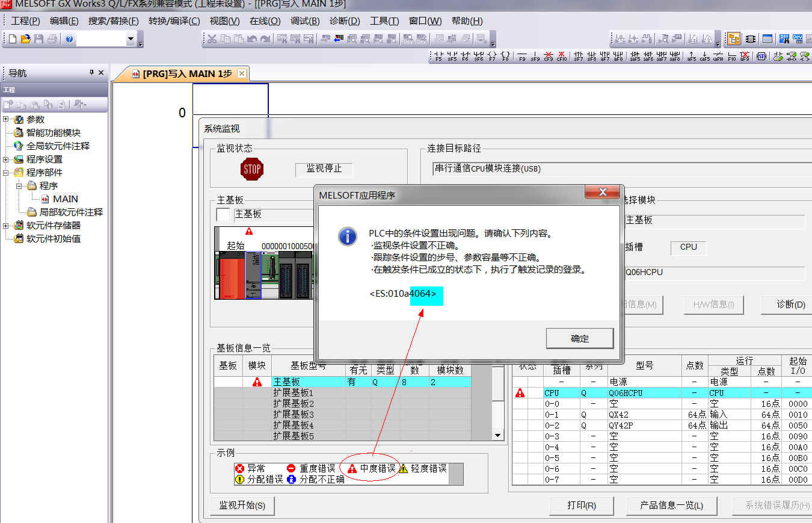Select MAIN program in navigation tree
The width and height of the screenshot is (812, 523).
65,199
